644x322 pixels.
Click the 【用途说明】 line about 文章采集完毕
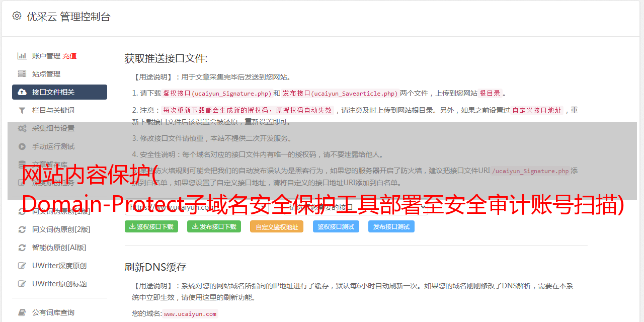[212, 77]
